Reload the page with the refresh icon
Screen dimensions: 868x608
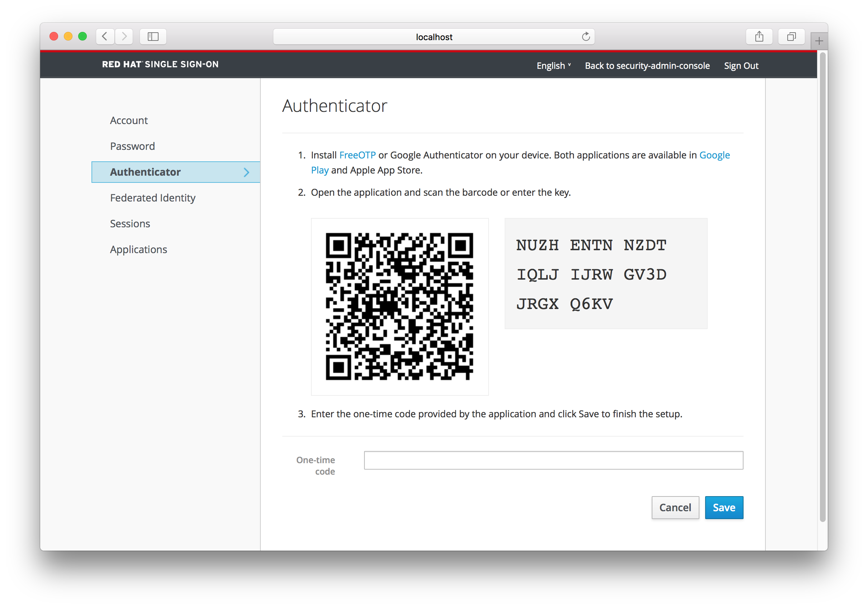586,37
